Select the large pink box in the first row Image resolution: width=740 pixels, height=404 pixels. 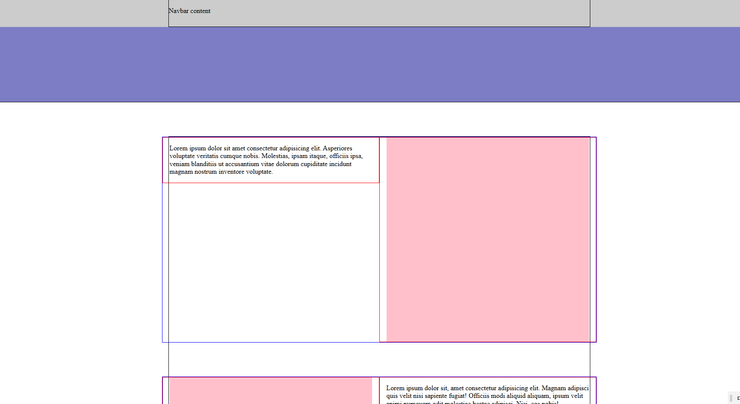pyautogui.click(x=487, y=239)
